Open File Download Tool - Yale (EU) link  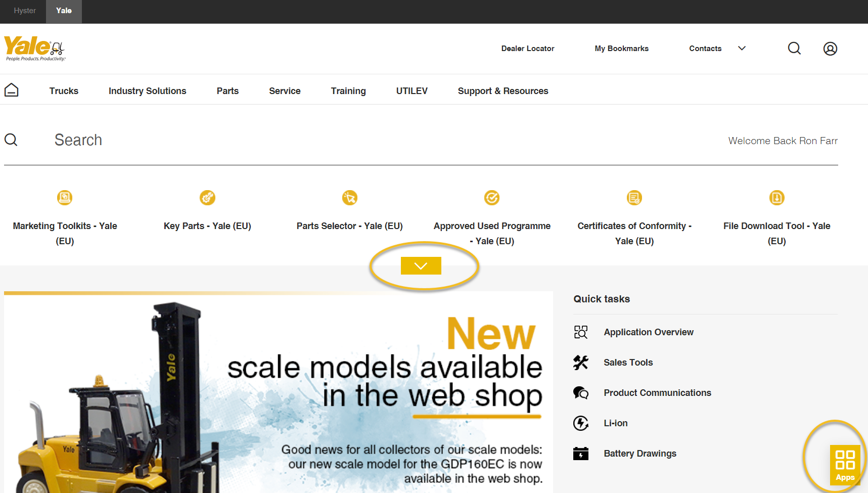coord(777,233)
